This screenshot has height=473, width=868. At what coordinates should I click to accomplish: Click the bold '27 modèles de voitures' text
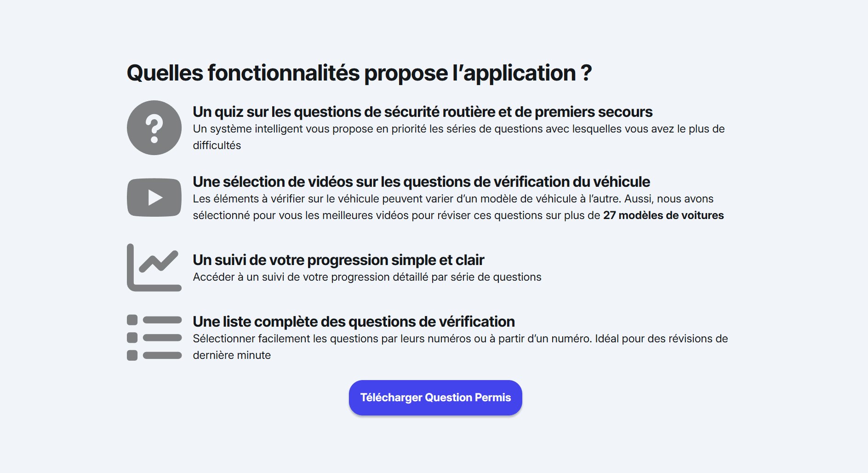(663, 215)
